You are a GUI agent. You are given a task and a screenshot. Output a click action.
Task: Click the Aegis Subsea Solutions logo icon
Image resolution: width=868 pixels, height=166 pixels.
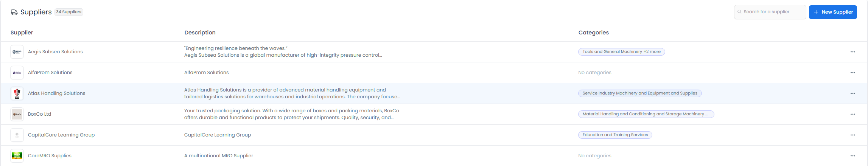[x=17, y=52]
